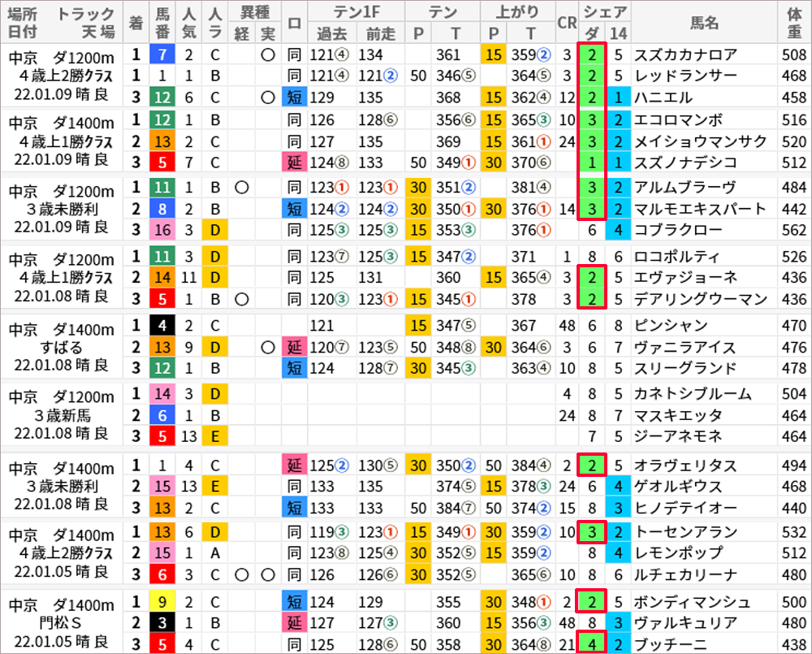Open the entry for エコロマンボ
This screenshot has width=812, height=654.
(x=678, y=120)
